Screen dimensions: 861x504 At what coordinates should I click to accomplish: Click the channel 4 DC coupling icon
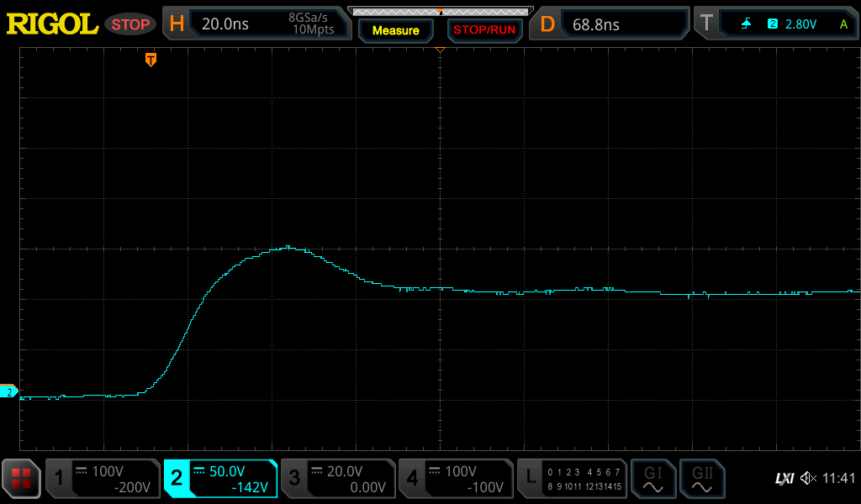click(435, 470)
